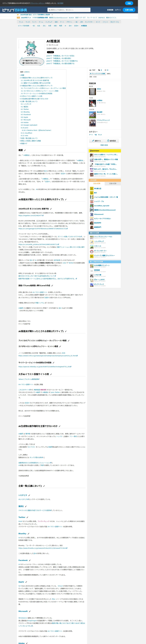Switch to the 注目の記事 tab
The height and width of the screenshot is (644, 146).
(x=97, y=184)
